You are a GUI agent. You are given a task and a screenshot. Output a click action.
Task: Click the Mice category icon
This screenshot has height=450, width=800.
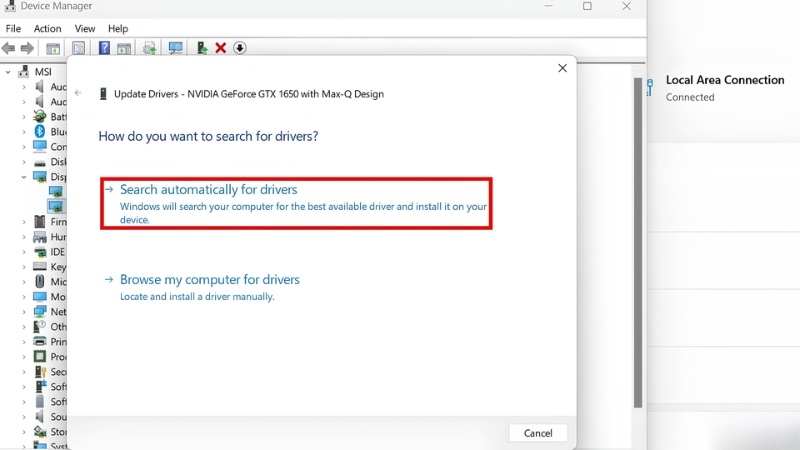click(40, 281)
